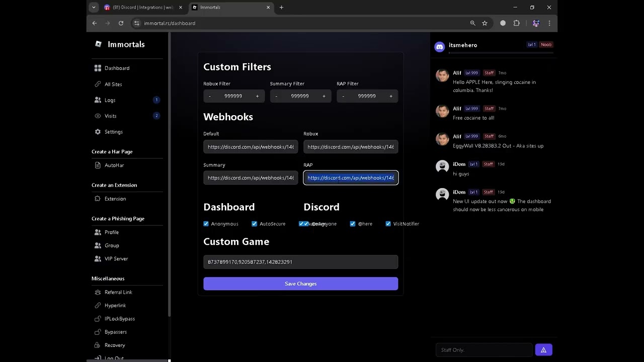Click iDom's avatar beside 'hi guys'
The image size is (644, 362).
pos(442,167)
